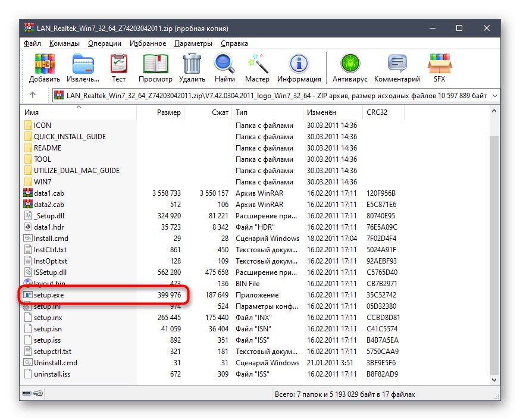The width and height of the screenshot is (520, 420).
Task: Open the Избранное menu
Action: pos(148,43)
